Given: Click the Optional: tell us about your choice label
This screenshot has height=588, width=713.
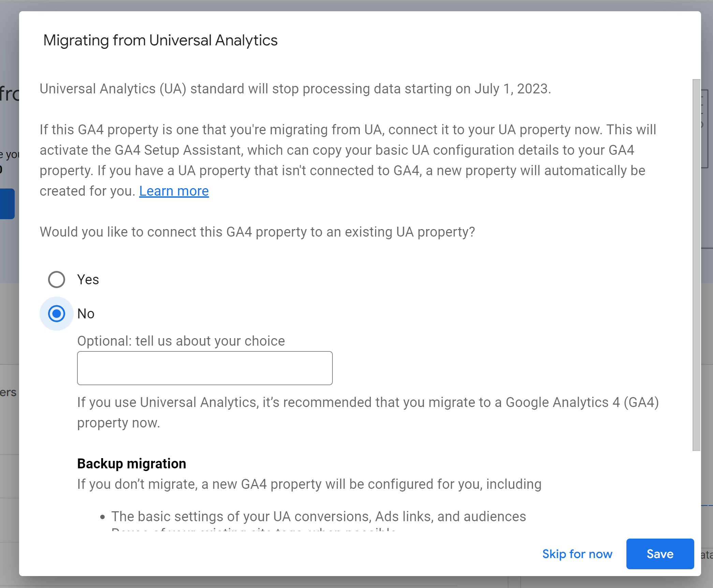Looking at the screenshot, I should pos(181,341).
